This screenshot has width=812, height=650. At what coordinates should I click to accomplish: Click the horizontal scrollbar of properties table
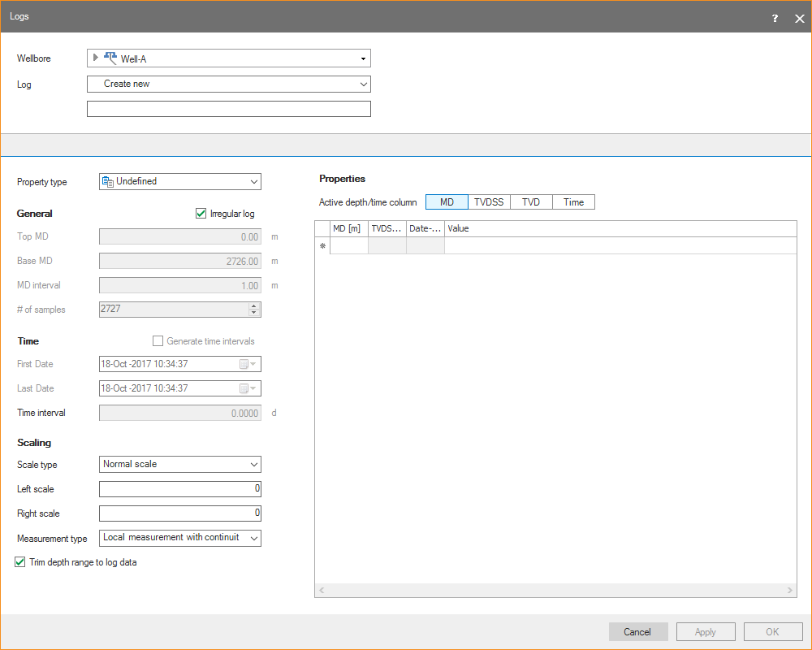pos(555,591)
